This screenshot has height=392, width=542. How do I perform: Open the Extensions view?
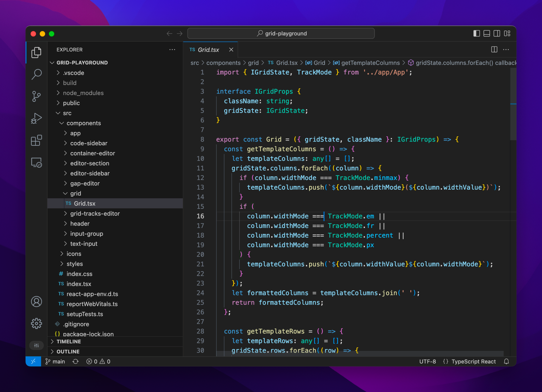coord(36,140)
